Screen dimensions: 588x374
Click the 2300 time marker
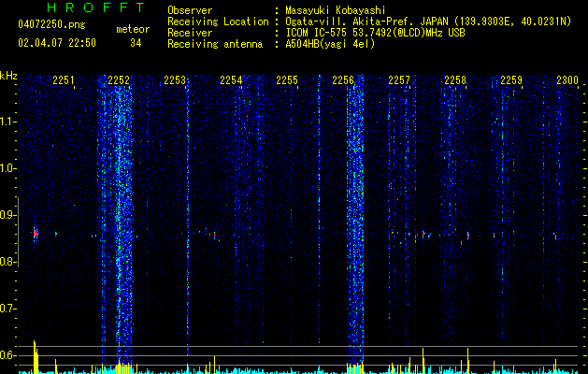(x=567, y=79)
